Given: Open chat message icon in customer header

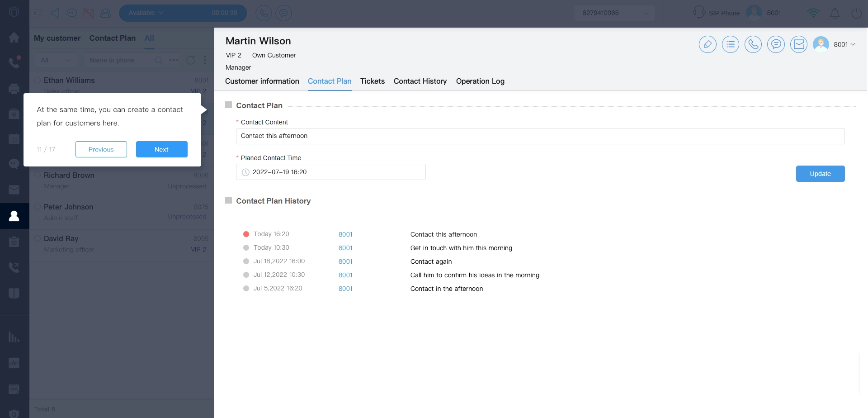Looking at the screenshot, I should coord(776,44).
